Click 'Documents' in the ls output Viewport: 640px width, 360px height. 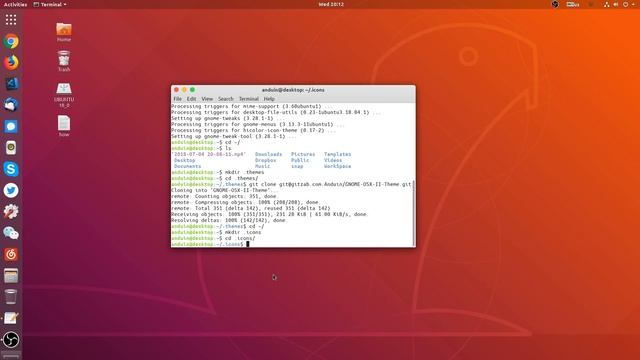187,167
